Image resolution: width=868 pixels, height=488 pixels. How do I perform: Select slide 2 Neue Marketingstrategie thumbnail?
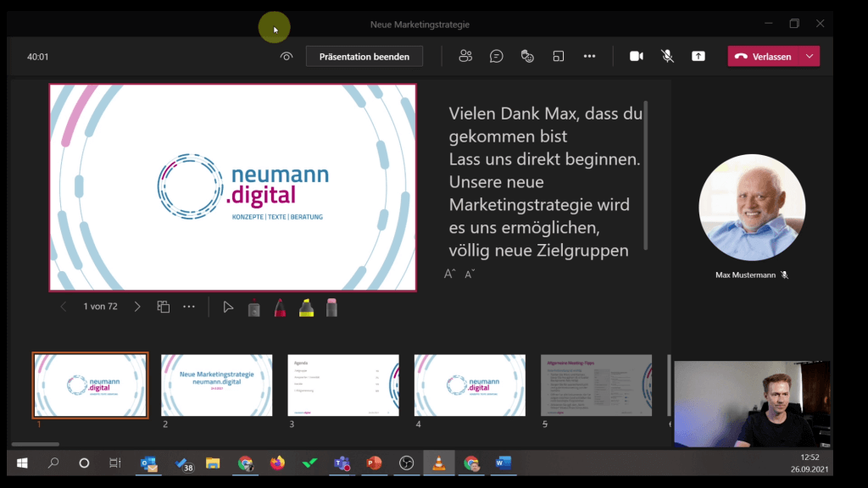[x=216, y=385]
